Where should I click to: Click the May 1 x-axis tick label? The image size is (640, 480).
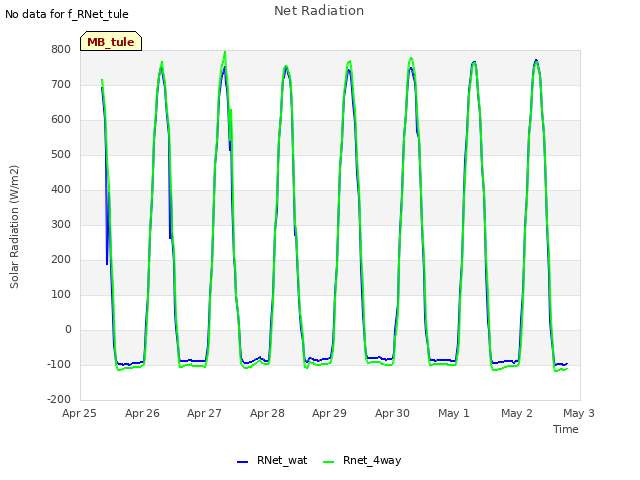click(454, 413)
